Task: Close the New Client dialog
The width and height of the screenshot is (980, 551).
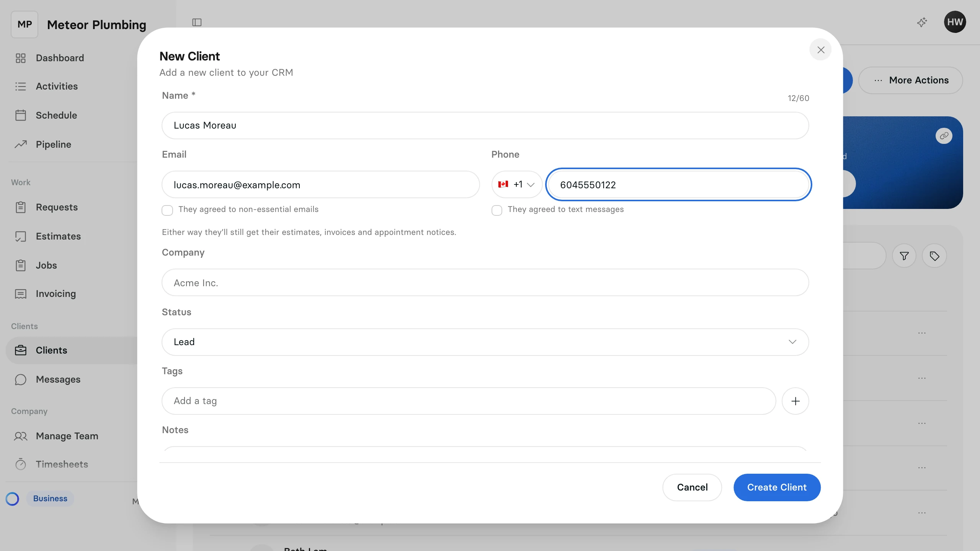Action: pos(820,50)
